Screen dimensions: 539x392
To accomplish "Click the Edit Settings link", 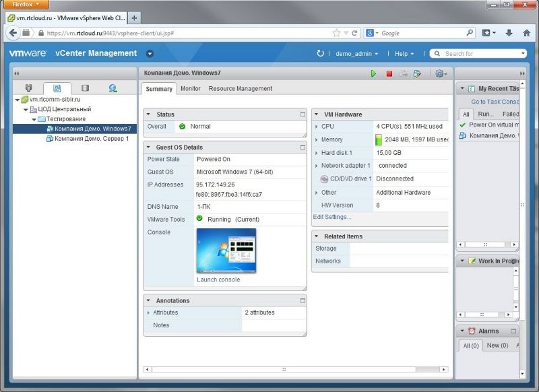I will pos(332,217).
